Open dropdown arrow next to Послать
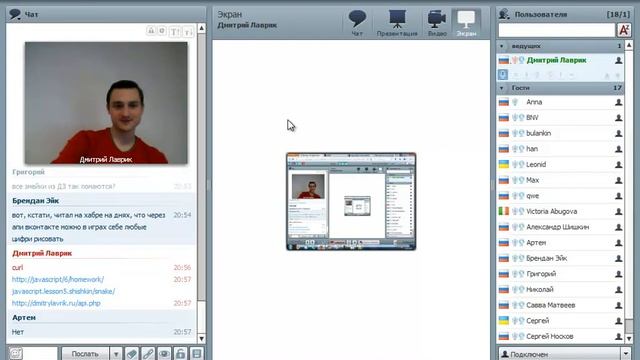The height and width of the screenshot is (360, 640). pos(116,353)
